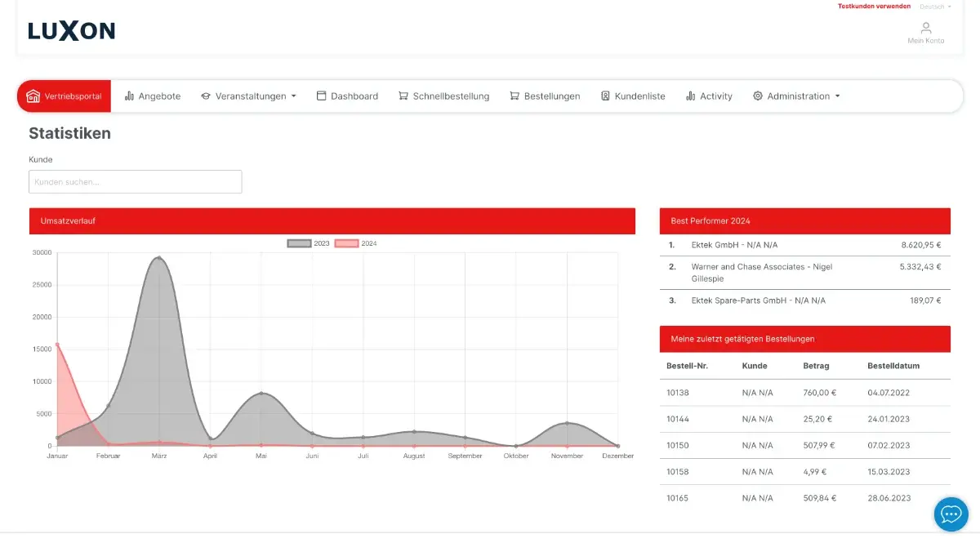Click the Veranstaltungen icon in the navbar

click(x=204, y=96)
